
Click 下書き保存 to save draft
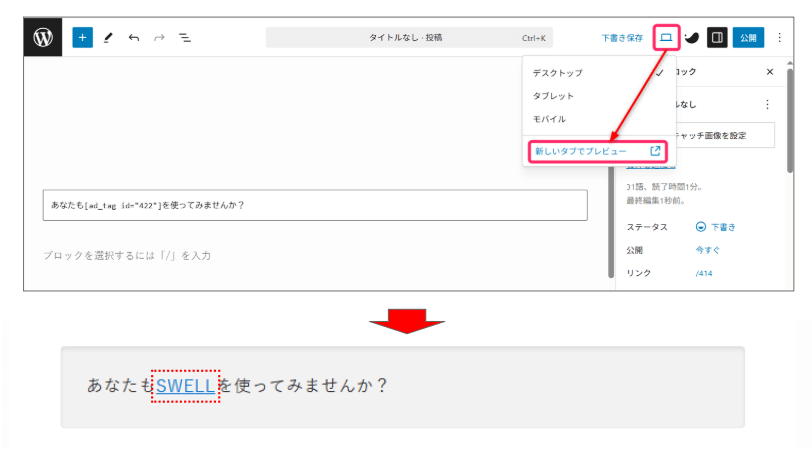coord(622,38)
